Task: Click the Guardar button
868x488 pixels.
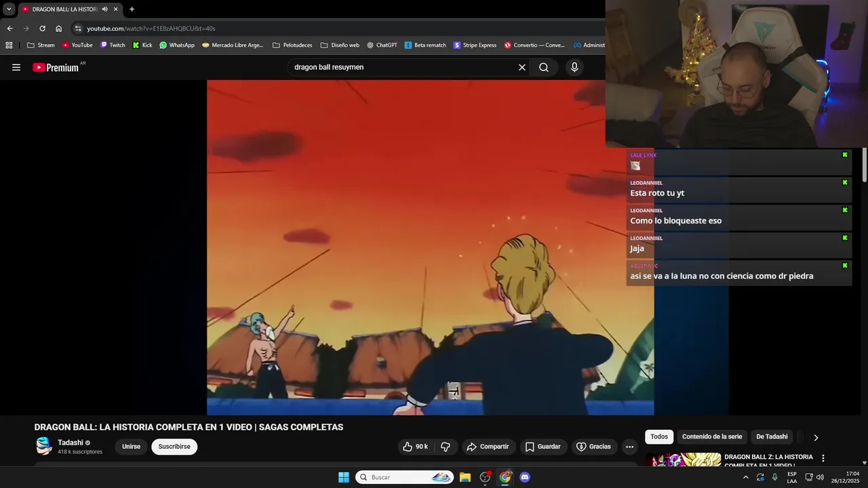Action: click(543, 447)
